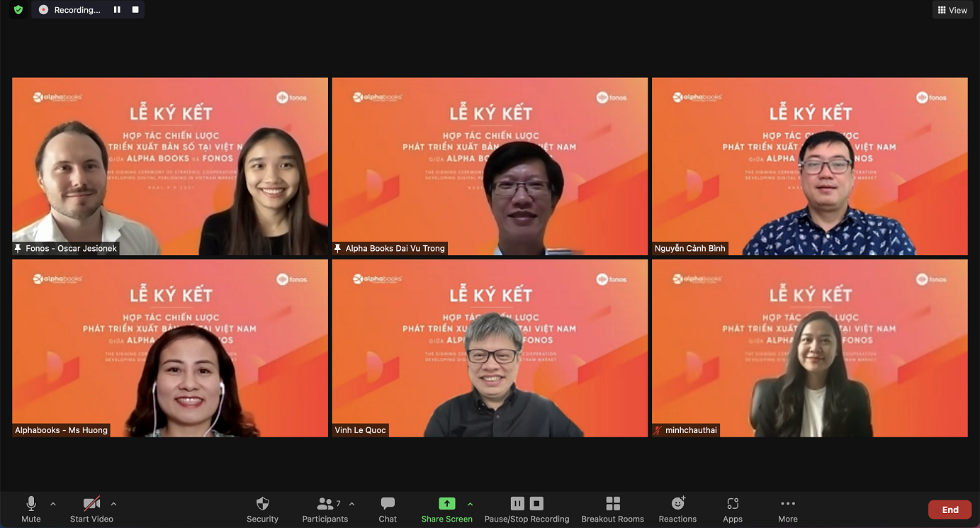
Task: Click the Alphabooks - Ms Huong name label
Action: 62,430
